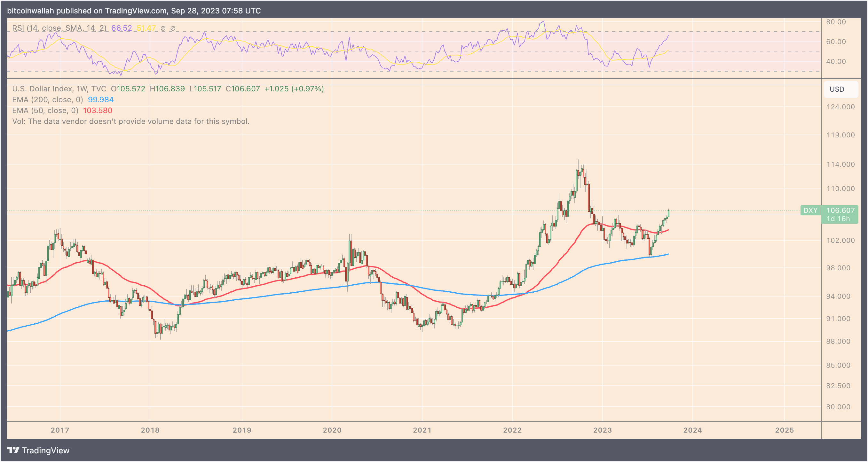Click the 2023 time axis label
This screenshot has width=868, height=462.
(x=603, y=430)
